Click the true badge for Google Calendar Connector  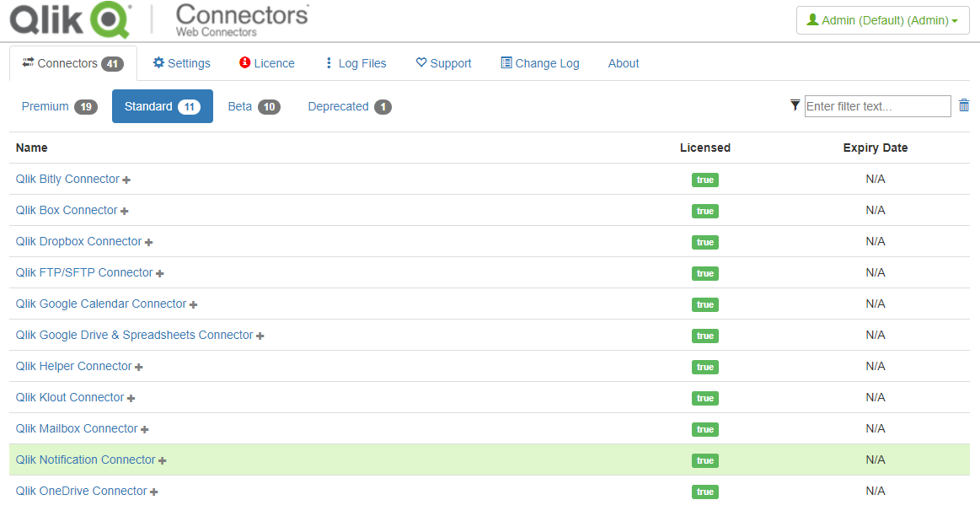pyautogui.click(x=705, y=305)
